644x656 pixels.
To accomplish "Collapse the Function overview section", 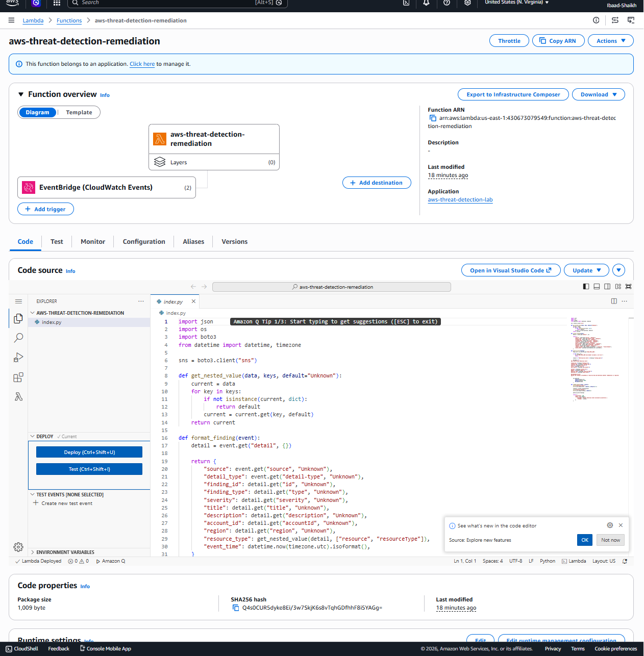I will pyautogui.click(x=21, y=94).
